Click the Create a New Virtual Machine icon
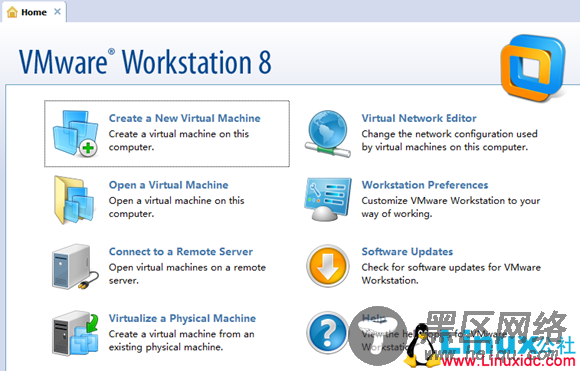 pyautogui.click(x=75, y=134)
